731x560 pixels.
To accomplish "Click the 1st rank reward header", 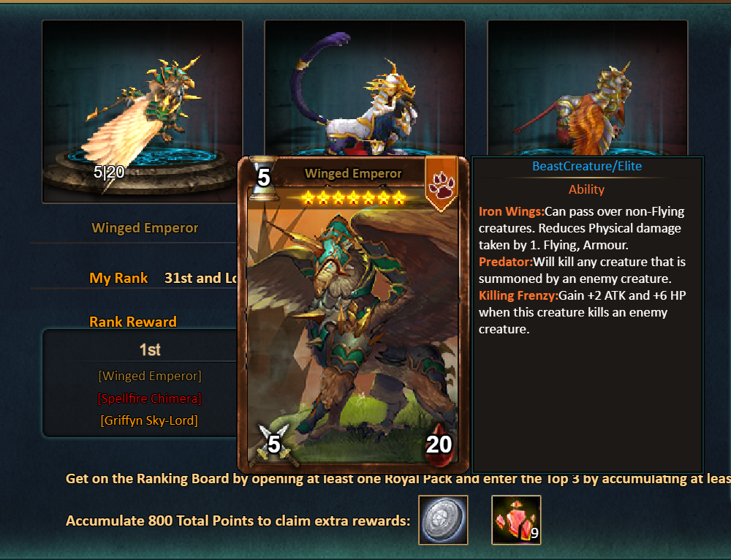I will [x=150, y=349].
